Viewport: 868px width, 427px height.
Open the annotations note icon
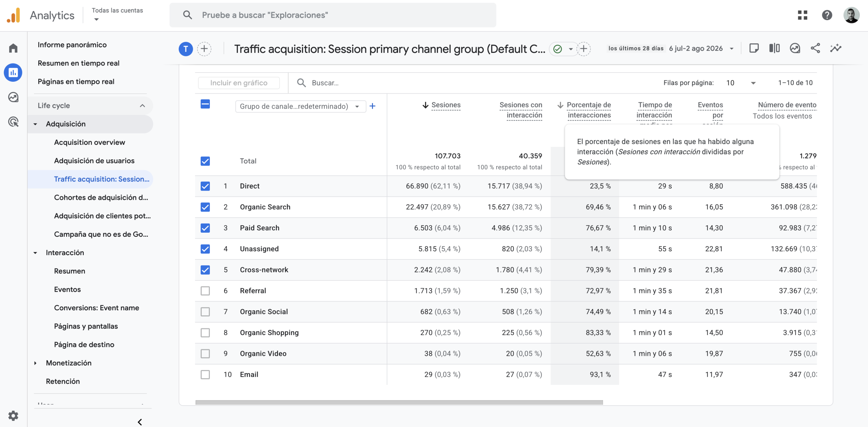[754, 48]
